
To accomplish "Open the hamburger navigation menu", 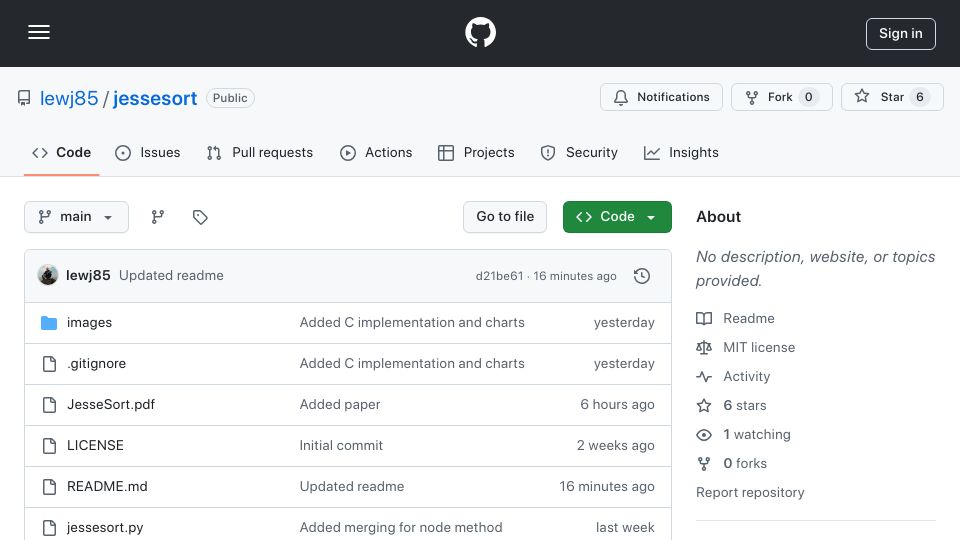I will tap(39, 32).
